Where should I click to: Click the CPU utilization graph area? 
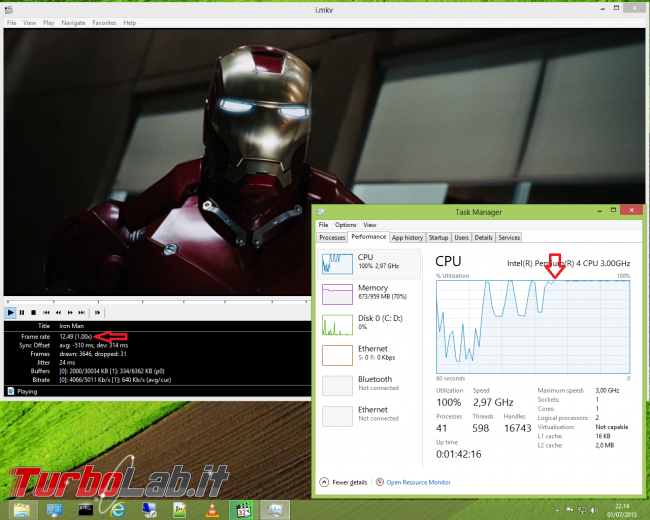pos(533,327)
